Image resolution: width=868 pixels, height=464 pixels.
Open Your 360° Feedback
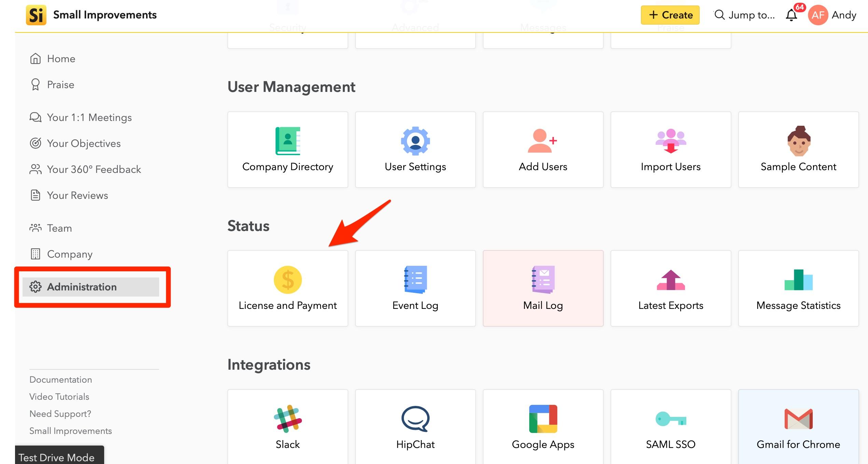click(x=85, y=169)
